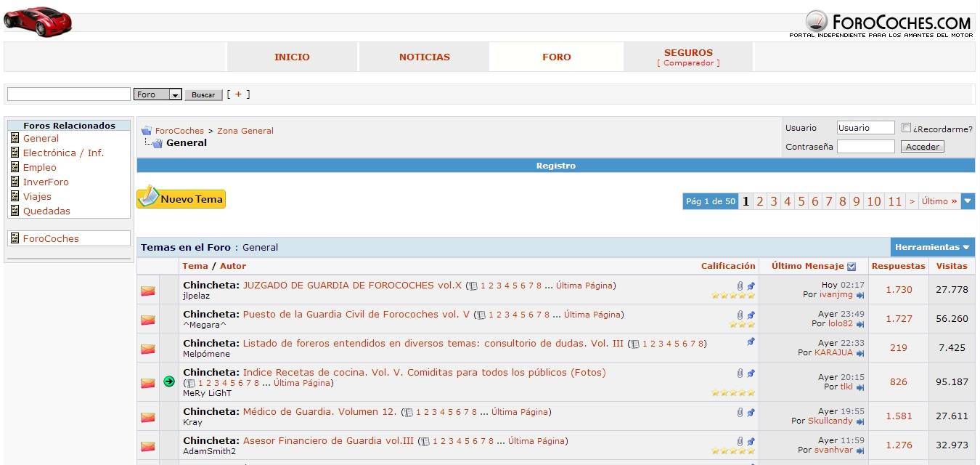This screenshot has height=465, width=980.
Task: Click into the Contraseña password field
Action: click(x=865, y=147)
